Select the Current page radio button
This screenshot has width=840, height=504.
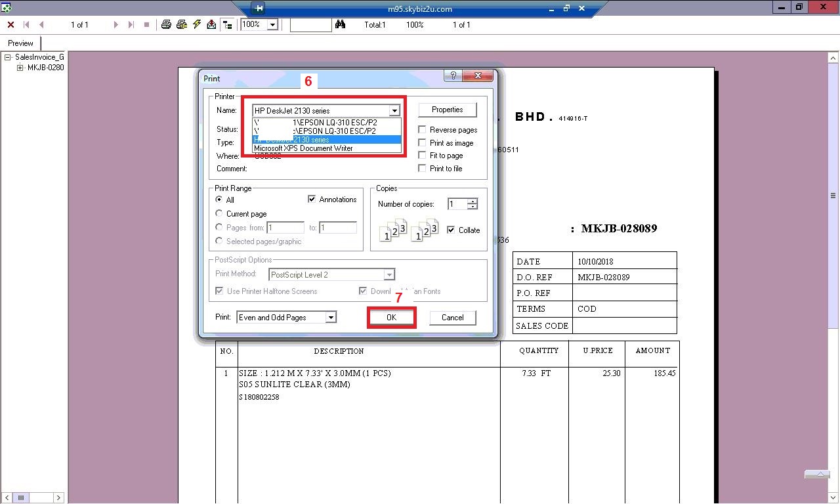pyautogui.click(x=219, y=213)
